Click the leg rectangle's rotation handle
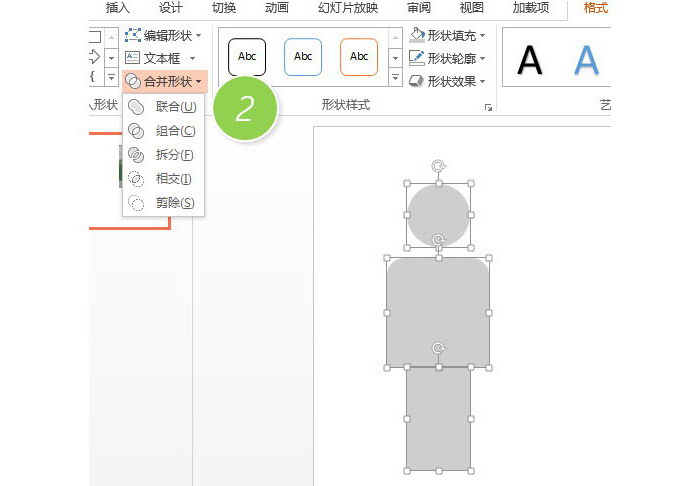Image resolution: width=700 pixels, height=486 pixels. point(438,348)
